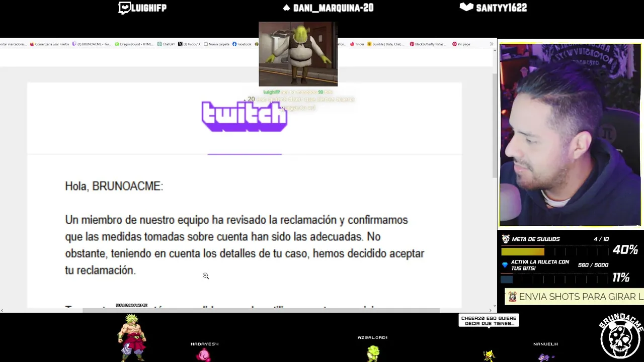Click the horizontal scrollbar of the page
The height and width of the screenshot is (362, 644).
pyautogui.click(x=262, y=310)
